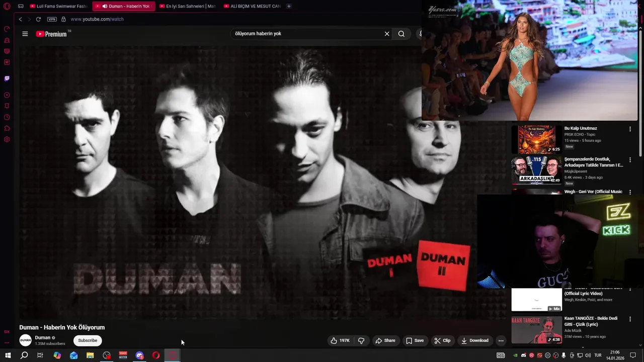This screenshot has width=644, height=362.
Task: Open the volume speaker tray icon
Action: (x=588, y=355)
